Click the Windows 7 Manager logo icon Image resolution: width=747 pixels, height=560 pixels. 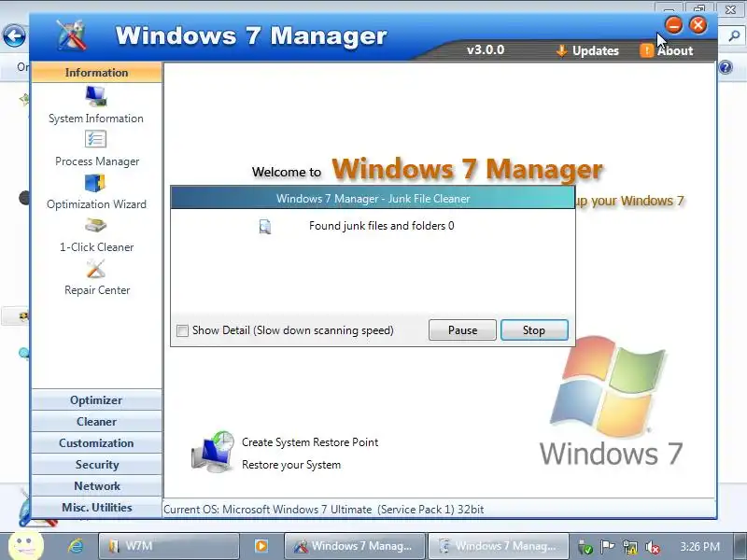(x=72, y=35)
